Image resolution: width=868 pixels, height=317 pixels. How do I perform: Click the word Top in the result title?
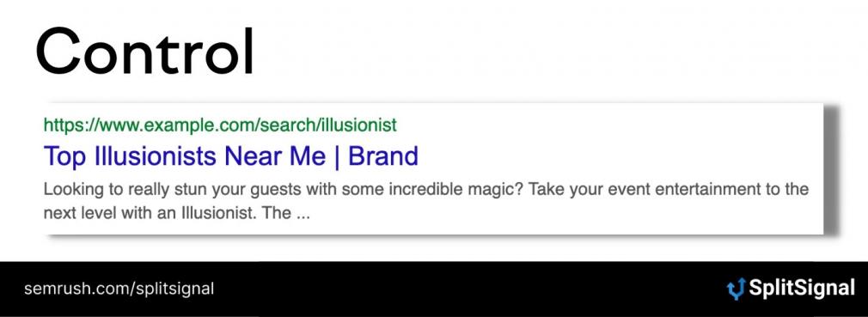tap(64, 156)
